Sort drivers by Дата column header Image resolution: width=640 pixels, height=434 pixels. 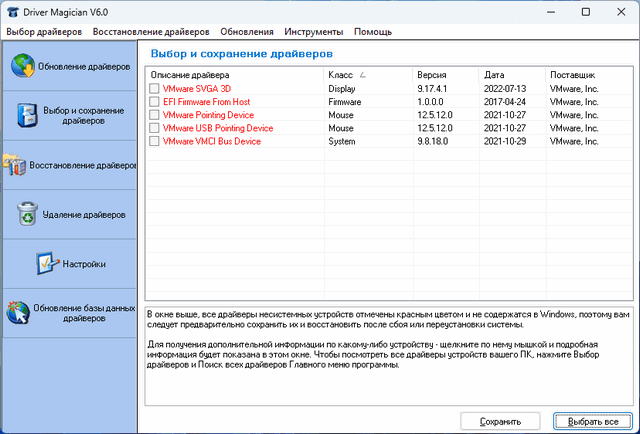pos(495,75)
